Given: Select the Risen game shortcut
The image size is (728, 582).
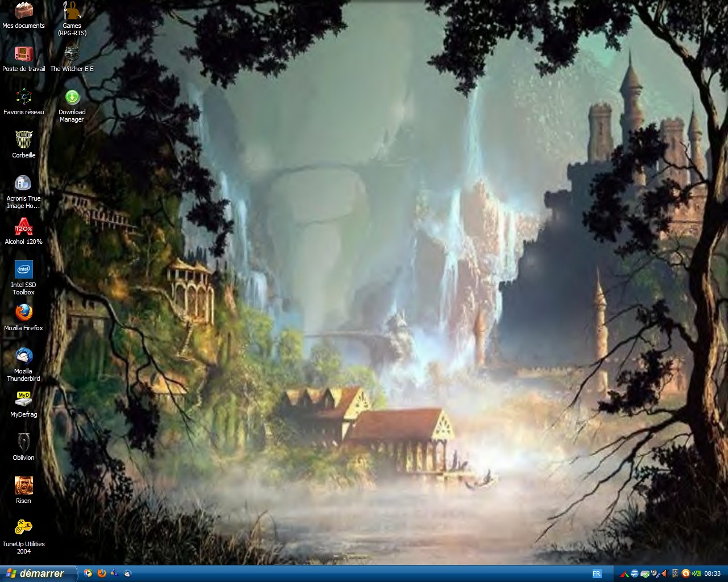Looking at the screenshot, I should 23,490.
